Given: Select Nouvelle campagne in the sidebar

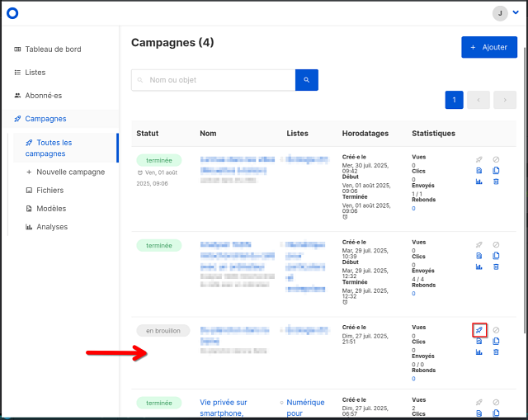Looking at the screenshot, I should [x=71, y=172].
